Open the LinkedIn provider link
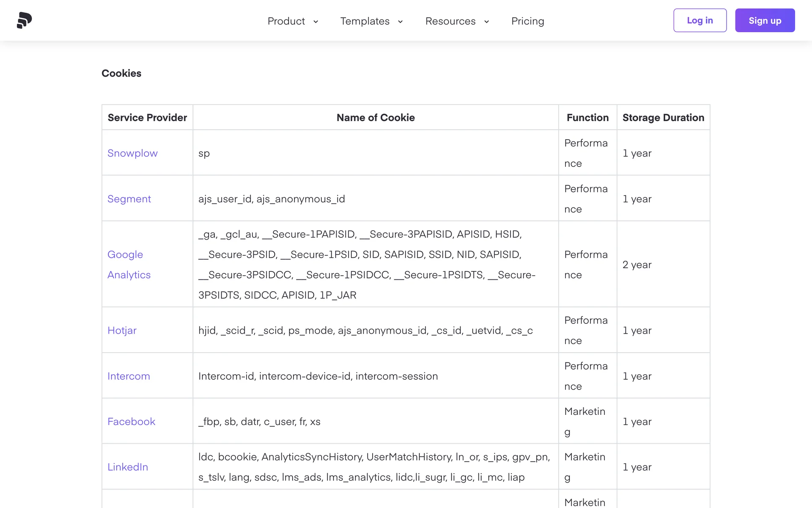812x508 pixels. coord(128,467)
